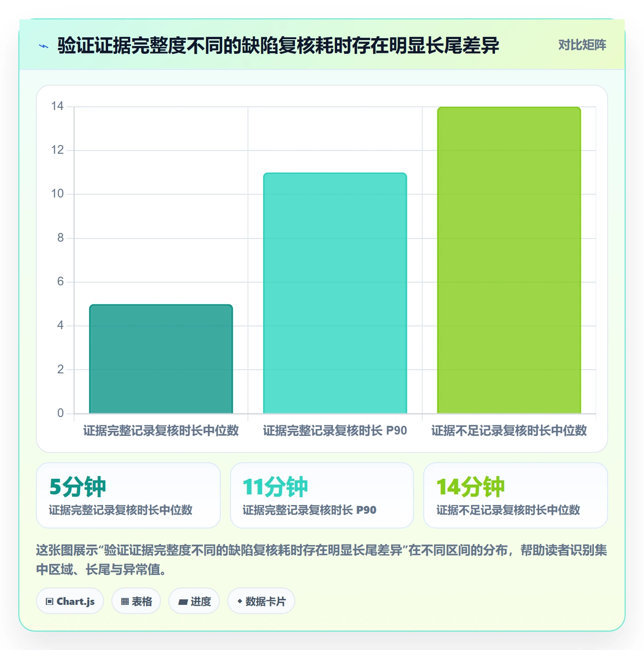Click y-axis value 6

tap(60, 282)
